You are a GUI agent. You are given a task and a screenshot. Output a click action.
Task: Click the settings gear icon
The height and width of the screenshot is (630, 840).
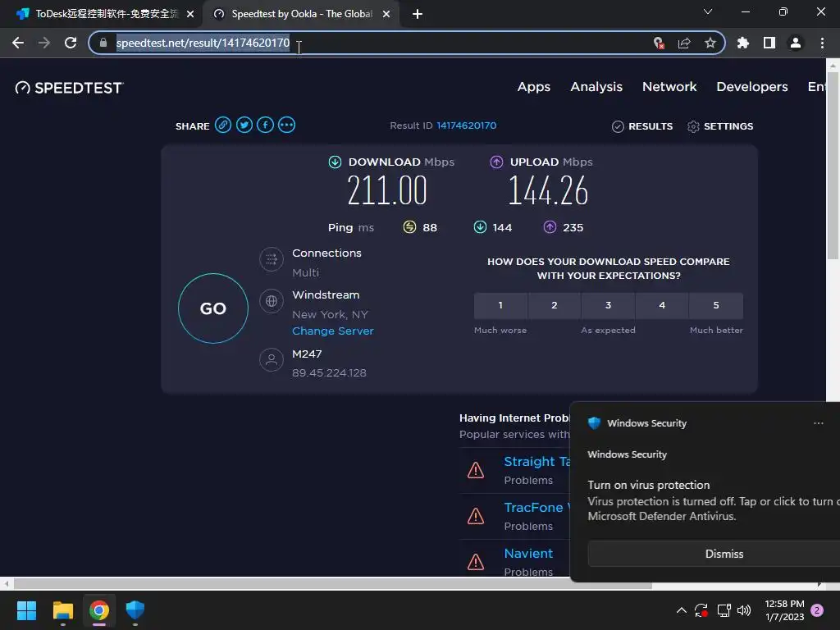[x=693, y=126]
